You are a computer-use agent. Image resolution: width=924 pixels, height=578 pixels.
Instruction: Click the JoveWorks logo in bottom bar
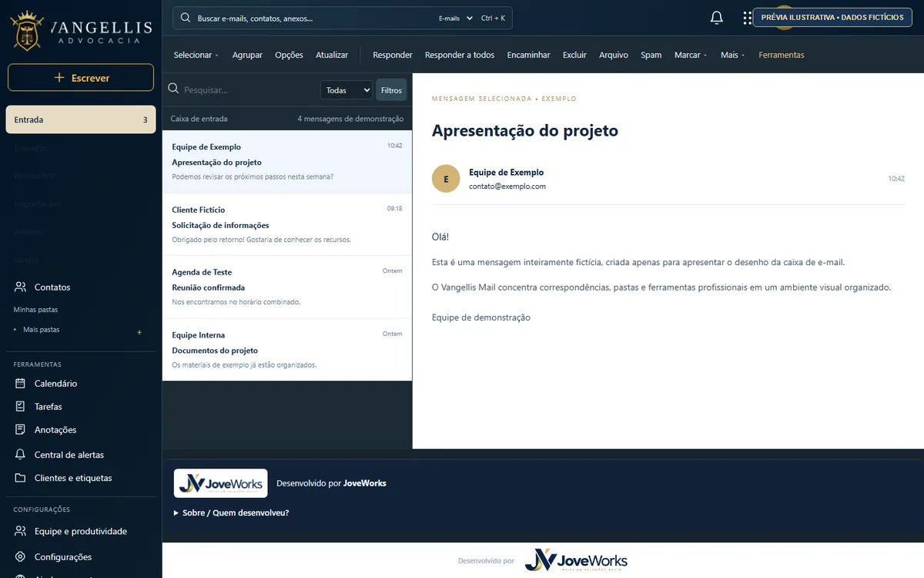(576, 560)
